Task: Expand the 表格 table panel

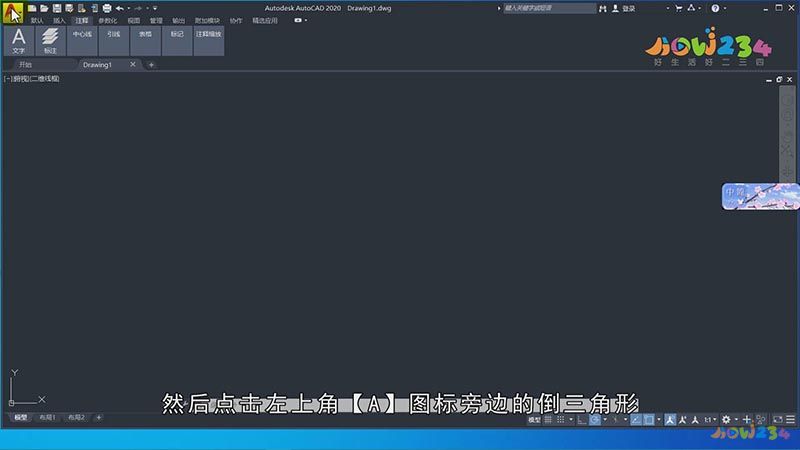Action: pyautogui.click(x=145, y=40)
